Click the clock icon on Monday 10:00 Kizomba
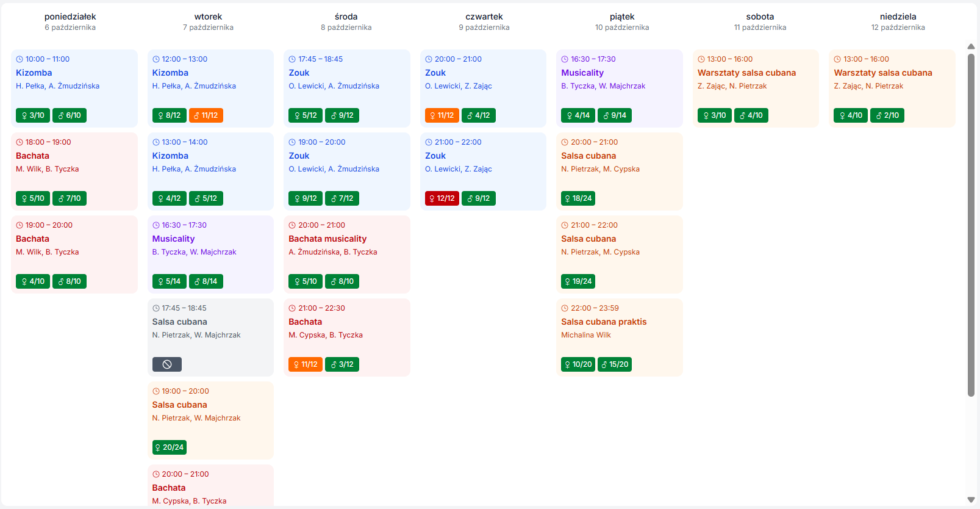 20,59
